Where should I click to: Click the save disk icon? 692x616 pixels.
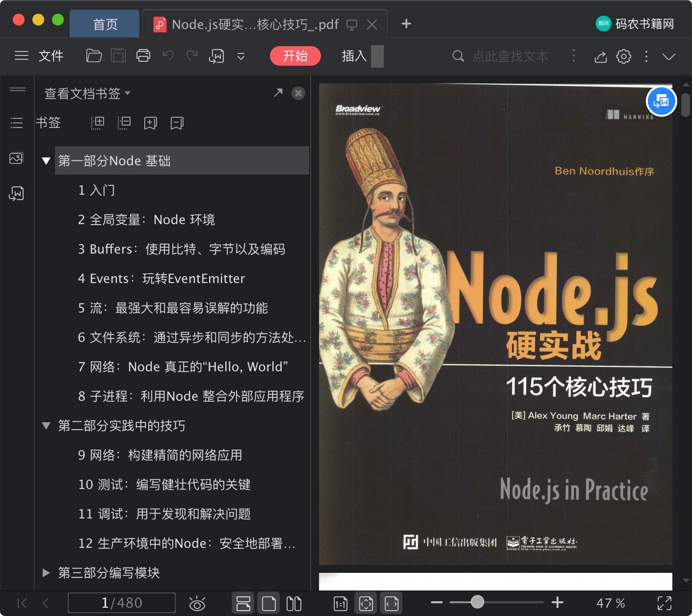[118, 56]
